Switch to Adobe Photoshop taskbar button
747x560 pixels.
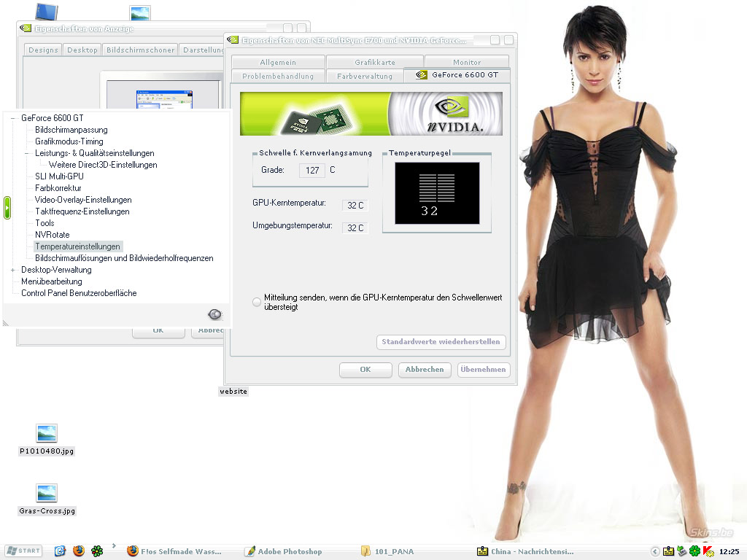[x=284, y=551]
